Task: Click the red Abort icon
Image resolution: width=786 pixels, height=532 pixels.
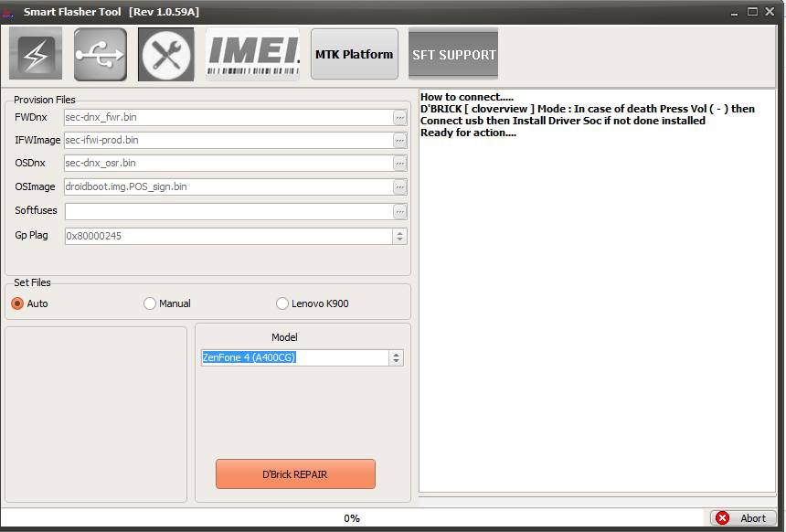Action: (x=721, y=517)
